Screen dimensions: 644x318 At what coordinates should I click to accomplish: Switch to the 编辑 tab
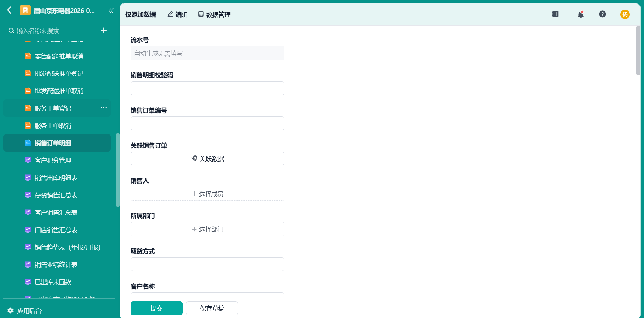(x=177, y=15)
